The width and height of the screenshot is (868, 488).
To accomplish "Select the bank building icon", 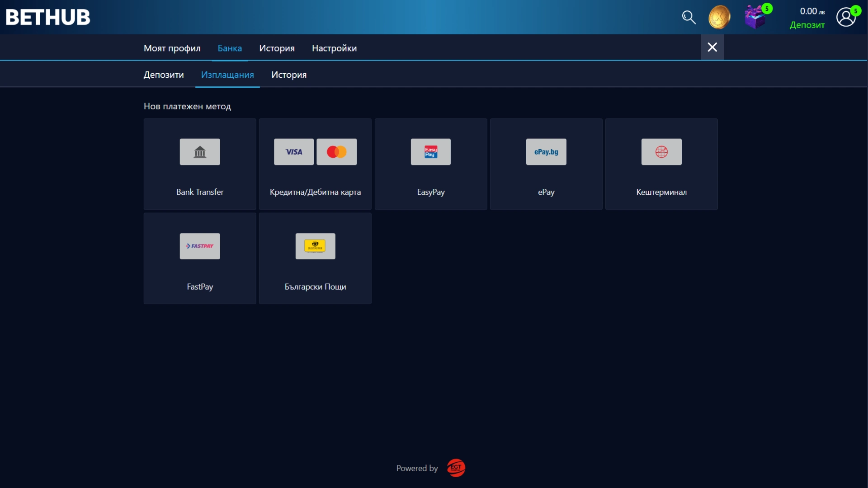I will coord(200,152).
